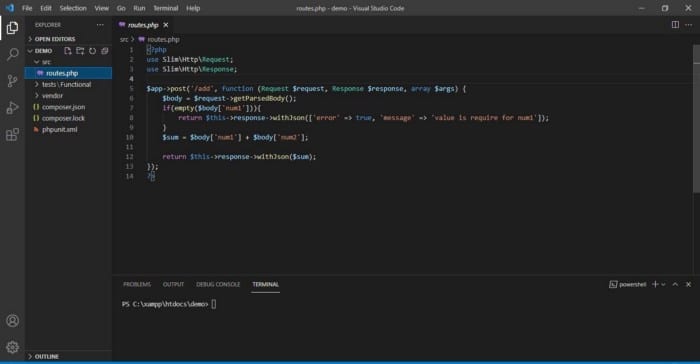Open the Terminal menu
700x364 pixels.
click(166, 8)
